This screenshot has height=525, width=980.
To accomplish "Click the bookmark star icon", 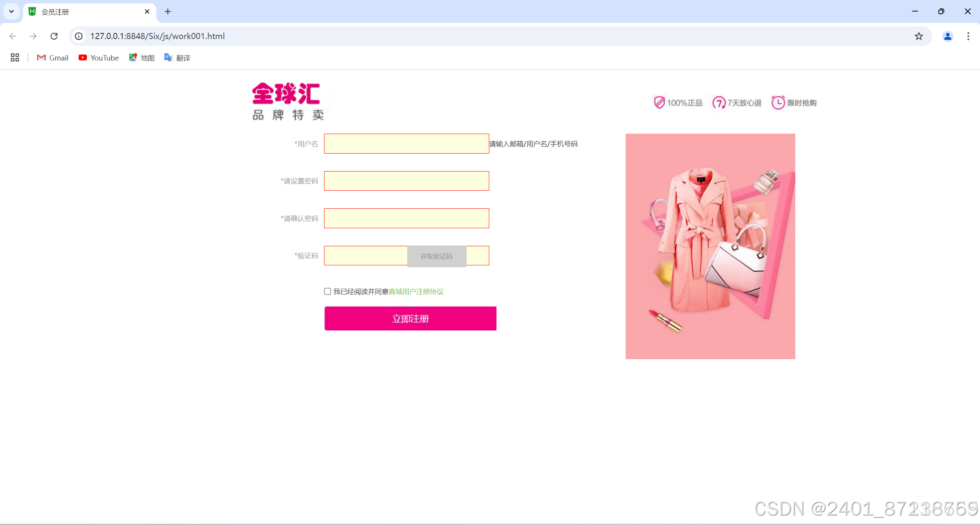I will coord(919,36).
